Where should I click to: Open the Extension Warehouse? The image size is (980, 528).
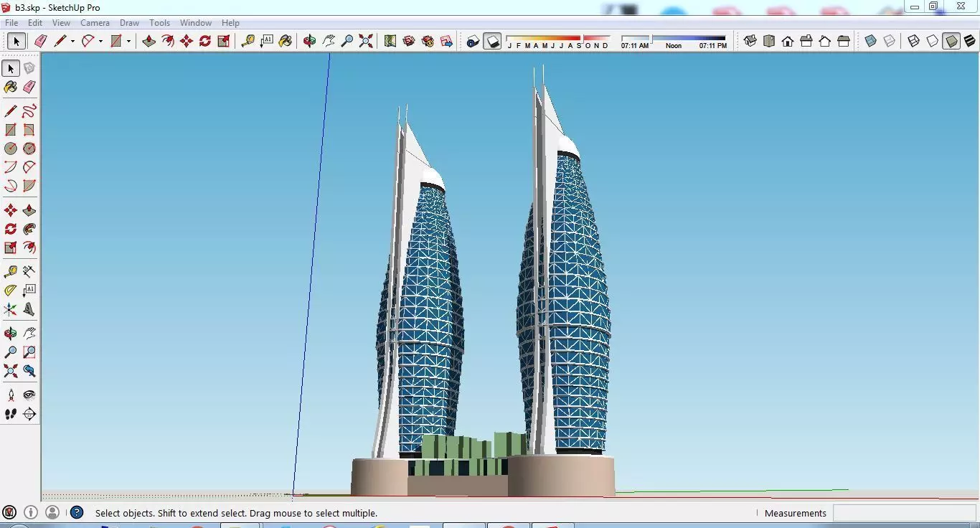(428, 41)
